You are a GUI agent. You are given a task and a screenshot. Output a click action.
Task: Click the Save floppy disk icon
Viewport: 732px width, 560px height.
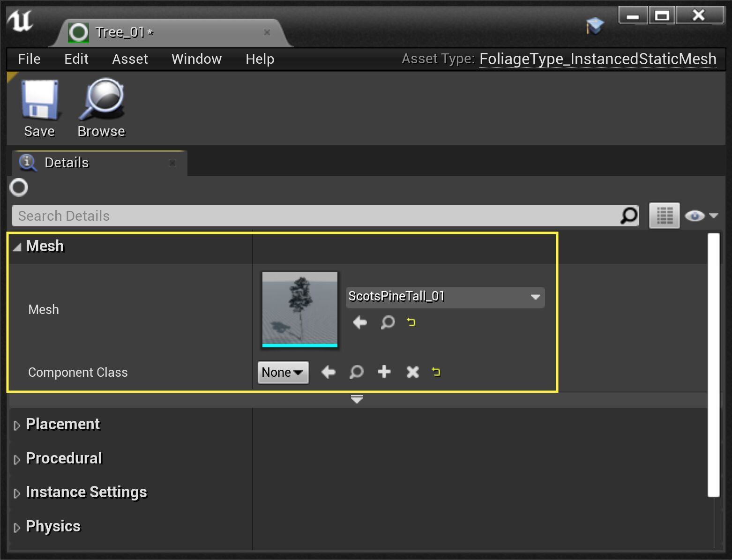[x=39, y=100]
